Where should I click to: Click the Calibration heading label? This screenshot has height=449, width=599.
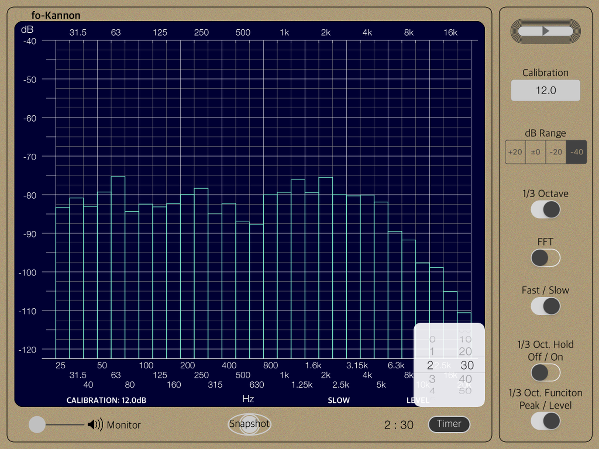546,73
